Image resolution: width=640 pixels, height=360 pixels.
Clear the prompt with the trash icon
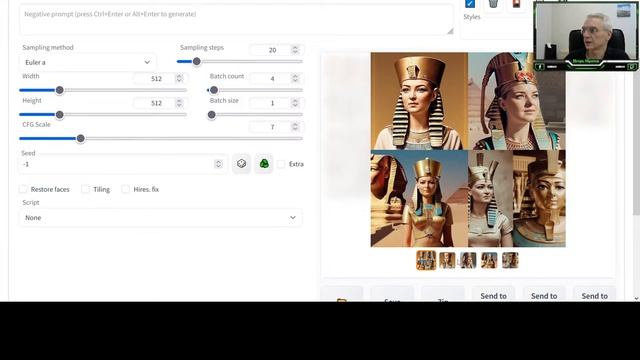point(493,4)
